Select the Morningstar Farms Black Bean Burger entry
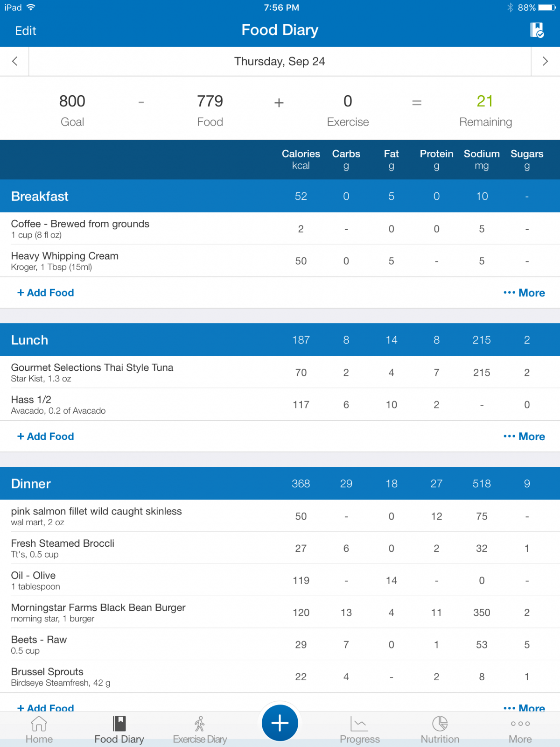 [280, 613]
